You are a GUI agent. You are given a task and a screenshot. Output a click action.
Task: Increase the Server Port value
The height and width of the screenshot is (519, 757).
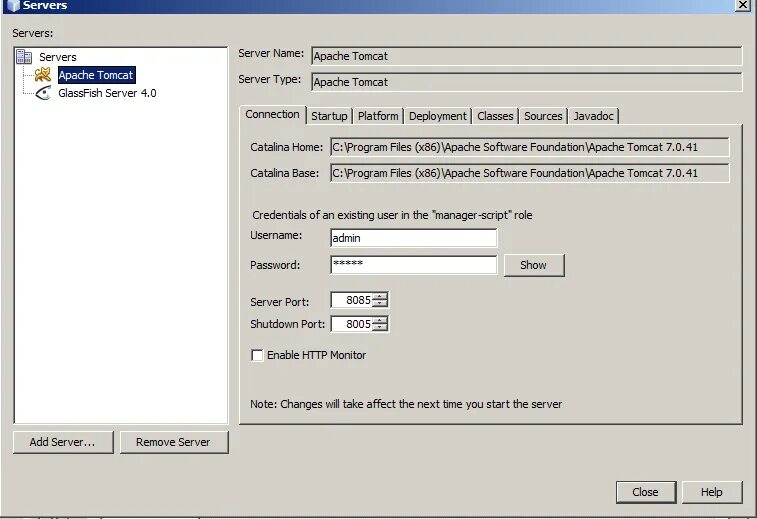coord(380,296)
